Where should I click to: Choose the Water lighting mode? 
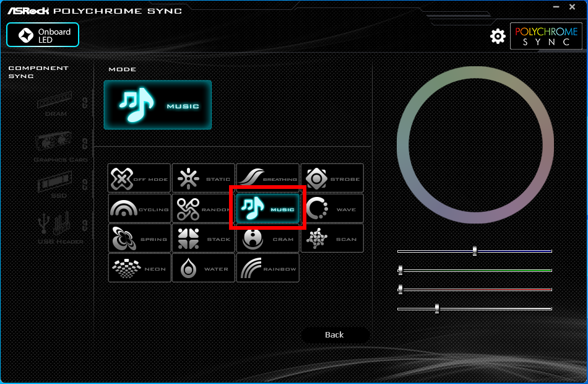tap(203, 268)
